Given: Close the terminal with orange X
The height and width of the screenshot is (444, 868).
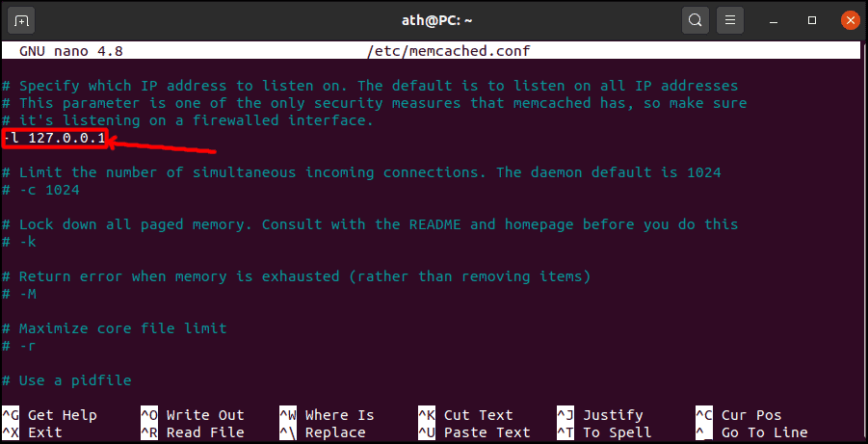Looking at the screenshot, I should click(x=850, y=21).
